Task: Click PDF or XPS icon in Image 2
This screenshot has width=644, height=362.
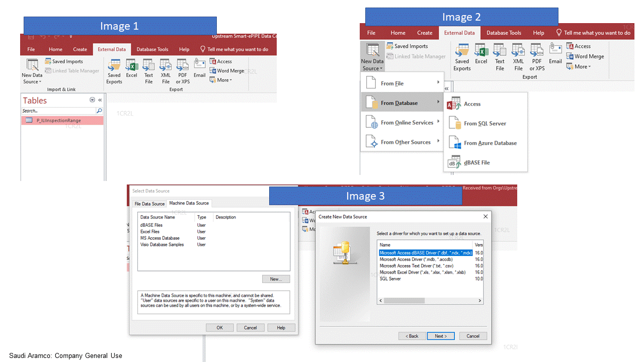Action: (537, 57)
